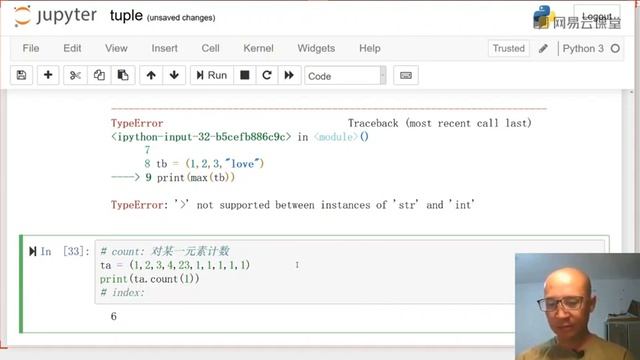
Task: Click the run-cell icon beside In [33]
Action: pos(33,251)
